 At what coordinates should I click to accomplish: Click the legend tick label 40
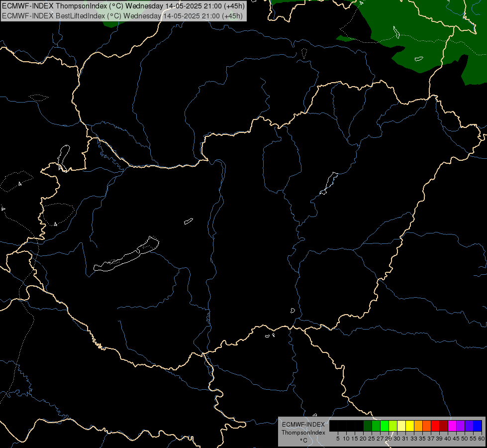[448, 439]
